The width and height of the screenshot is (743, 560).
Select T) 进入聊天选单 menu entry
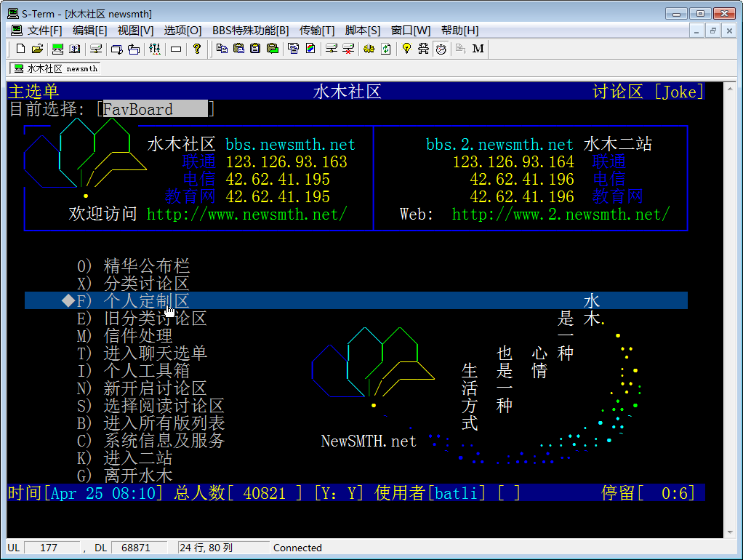tap(142, 353)
